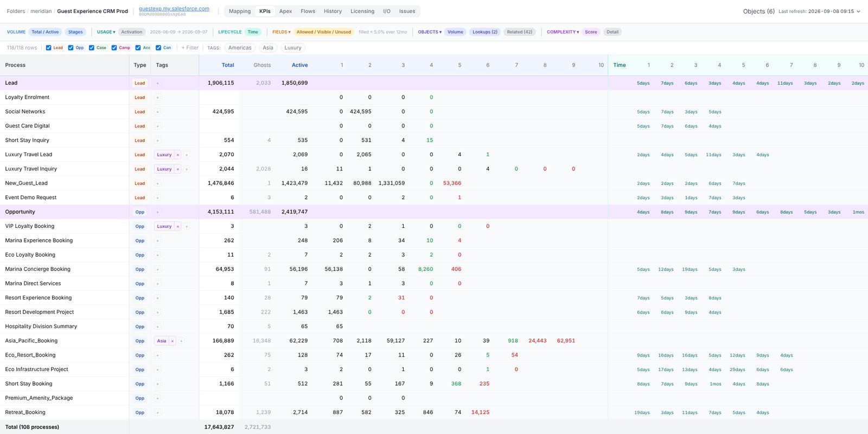Uncheck the Case type filter checkbox
Screen dimensions: 868x434
[92, 48]
